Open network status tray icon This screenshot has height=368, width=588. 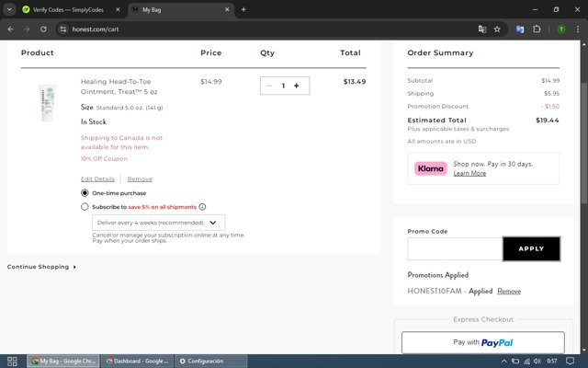[x=526, y=362]
